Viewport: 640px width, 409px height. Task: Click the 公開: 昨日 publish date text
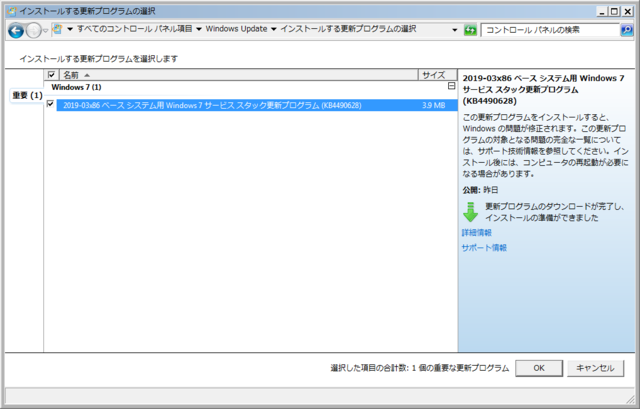point(480,190)
